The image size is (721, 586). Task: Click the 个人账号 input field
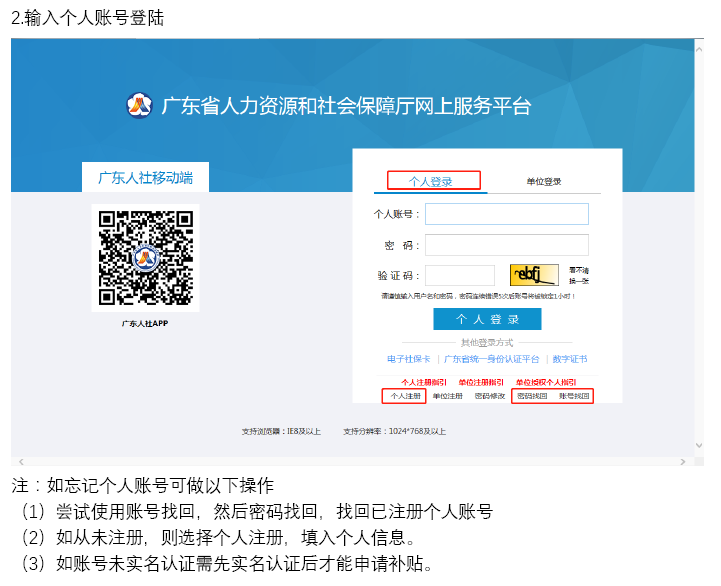click(x=507, y=214)
